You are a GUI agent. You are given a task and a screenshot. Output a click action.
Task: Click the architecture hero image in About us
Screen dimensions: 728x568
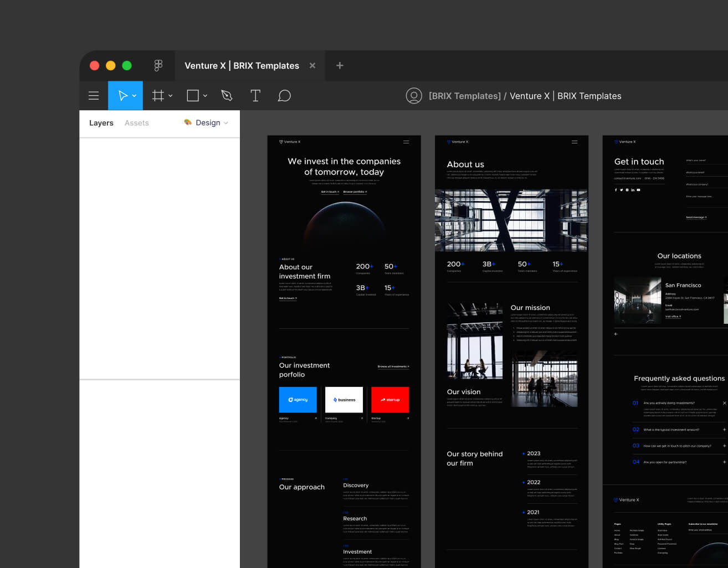[511, 220]
